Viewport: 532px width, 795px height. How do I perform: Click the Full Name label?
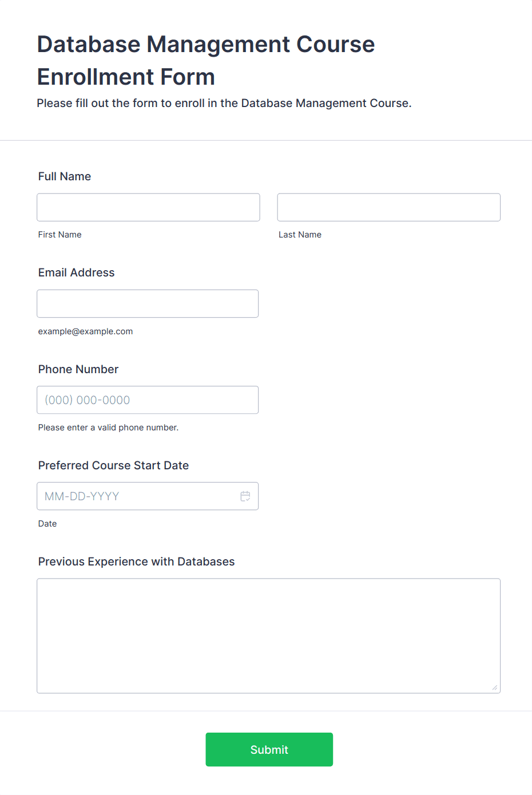click(65, 176)
